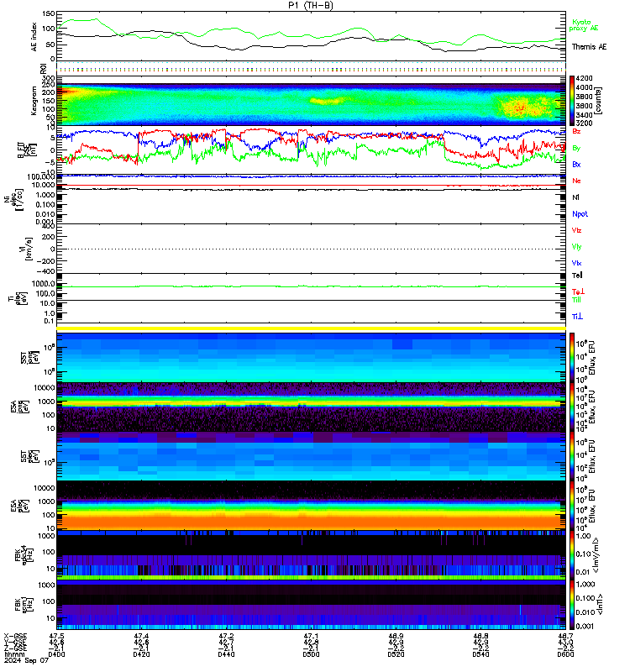Click the ESA electron energy spectrogram
Screen dimensions: 630x672
(311, 506)
